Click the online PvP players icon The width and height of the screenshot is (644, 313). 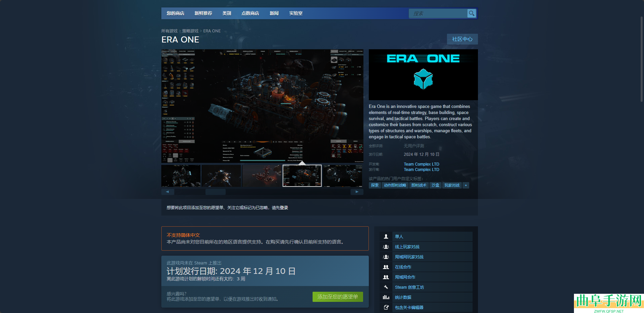386,247
